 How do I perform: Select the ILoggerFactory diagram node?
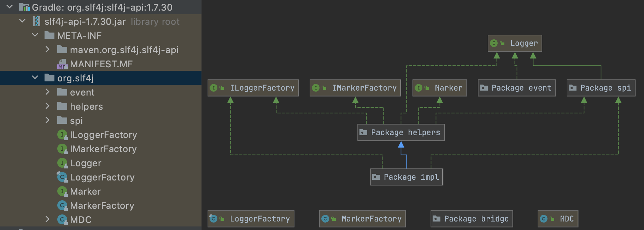tap(253, 88)
